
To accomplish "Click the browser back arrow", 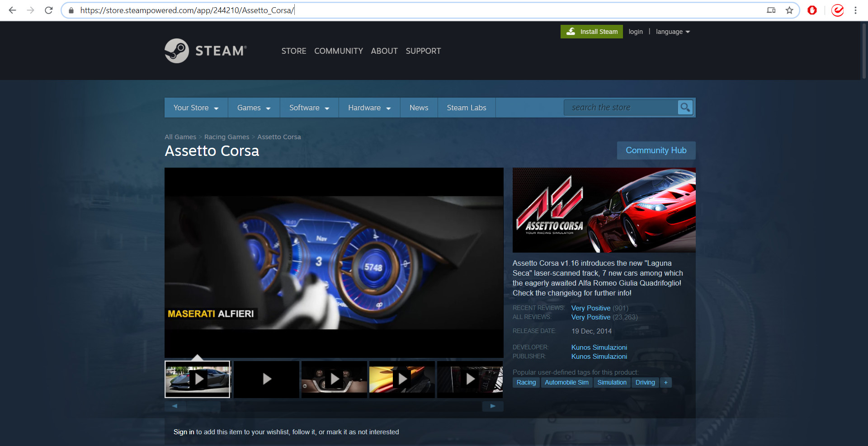I will [x=12, y=10].
